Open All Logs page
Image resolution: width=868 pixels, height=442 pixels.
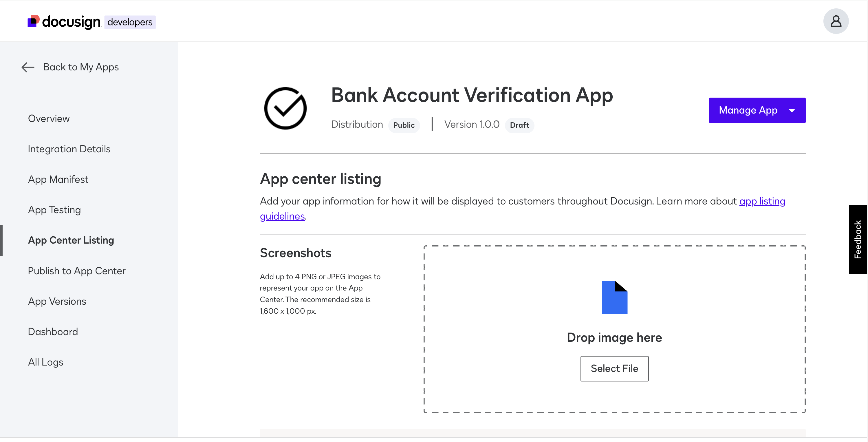[45, 362]
